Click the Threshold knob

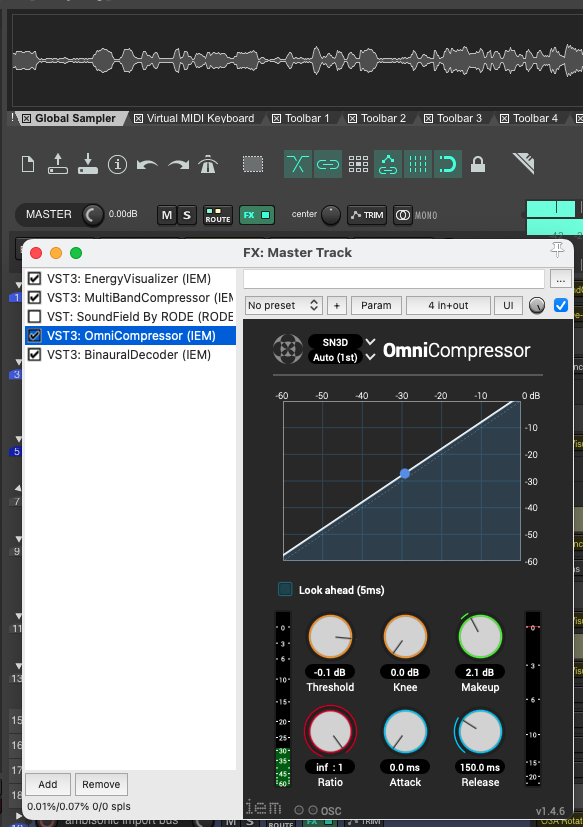pos(330,637)
